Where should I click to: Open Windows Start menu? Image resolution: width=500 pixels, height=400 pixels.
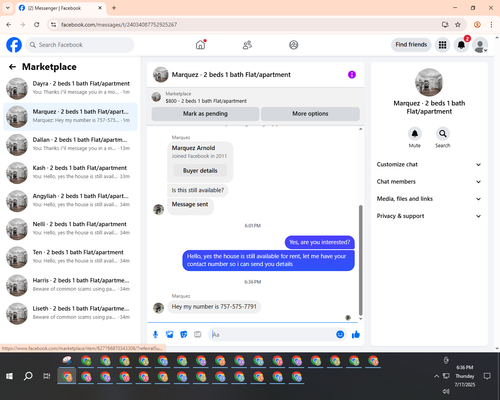coord(9,376)
